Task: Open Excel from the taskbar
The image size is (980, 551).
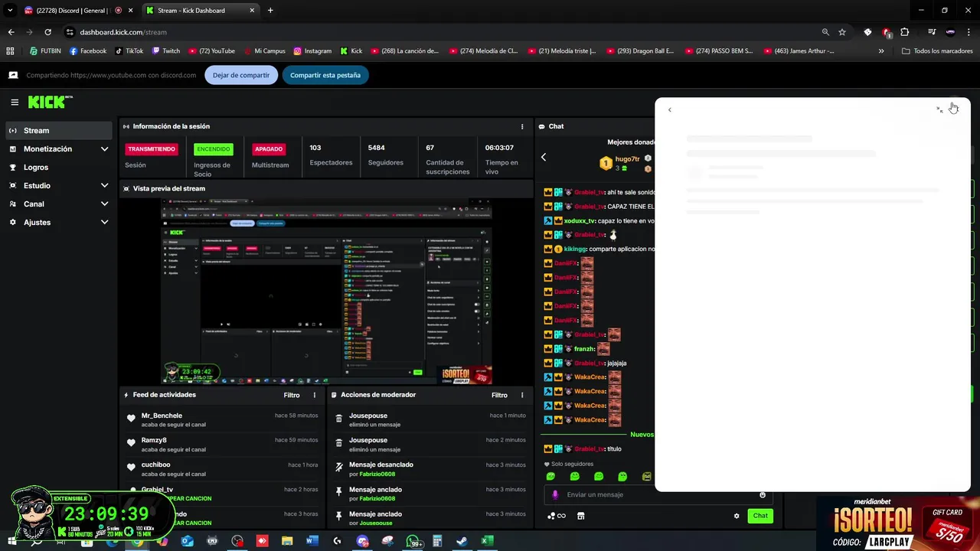Action: [486, 541]
